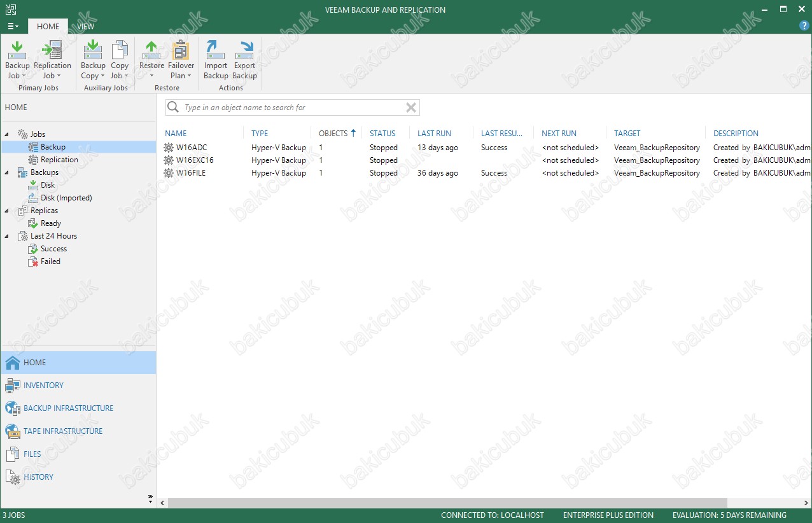Click the '13 days ago' last run cell

tap(438, 148)
